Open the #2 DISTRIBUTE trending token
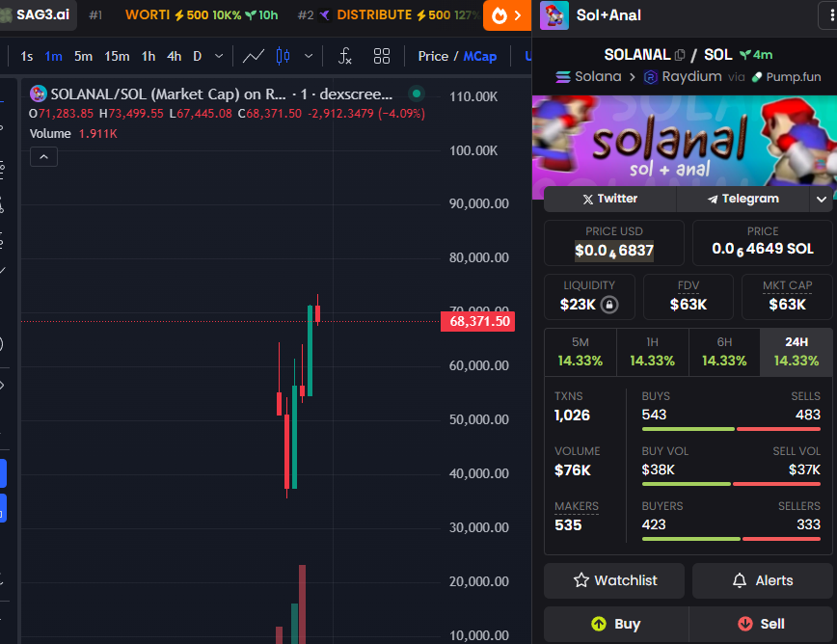 tap(388, 14)
